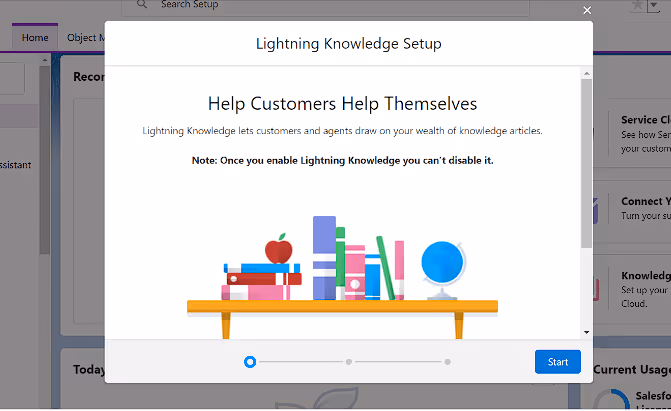Click the search magnifier icon
671x411 pixels.
(x=142, y=4)
